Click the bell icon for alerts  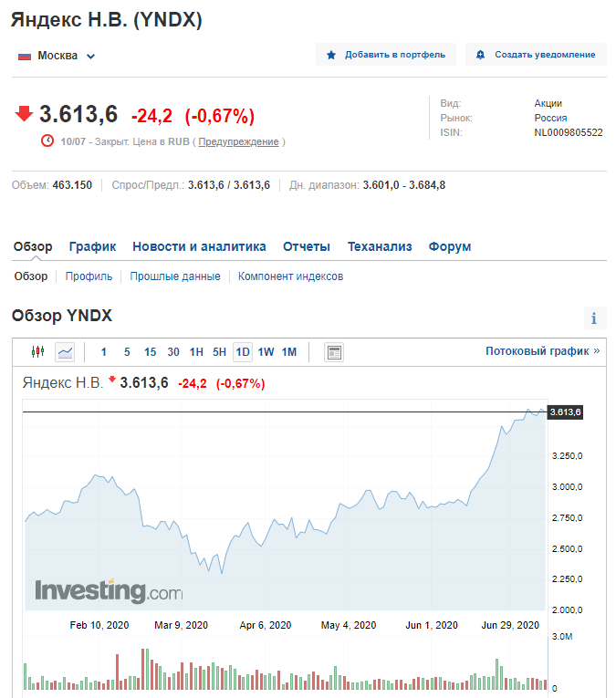(480, 55)
